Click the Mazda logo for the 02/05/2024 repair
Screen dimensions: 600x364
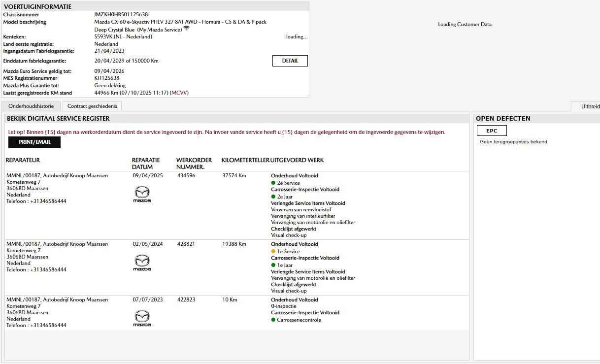[142, 263]
